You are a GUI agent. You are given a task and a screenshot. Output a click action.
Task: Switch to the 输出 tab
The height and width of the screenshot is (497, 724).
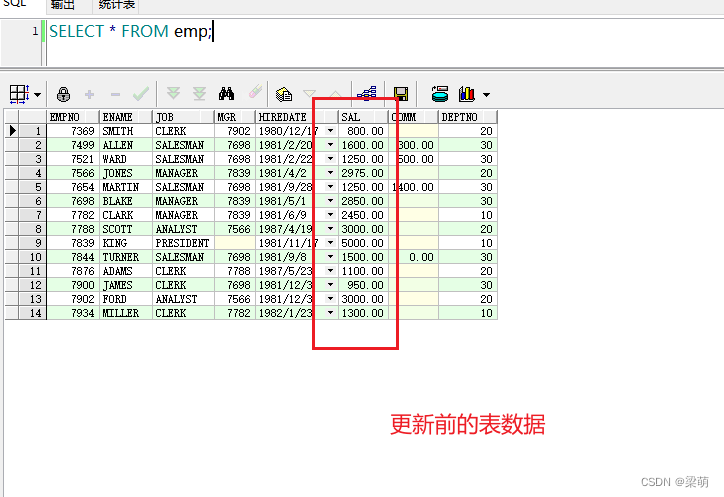[63, 5]
